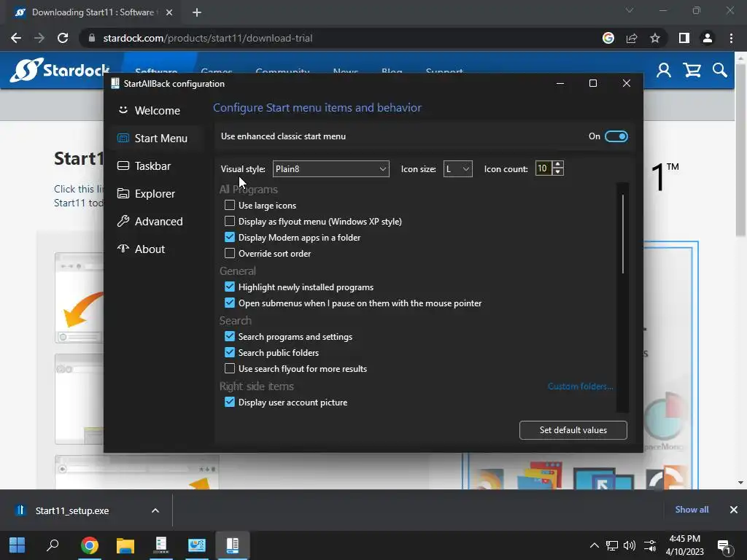Uncheck Display Modern apps in a folder

click(x=230, y=237)
